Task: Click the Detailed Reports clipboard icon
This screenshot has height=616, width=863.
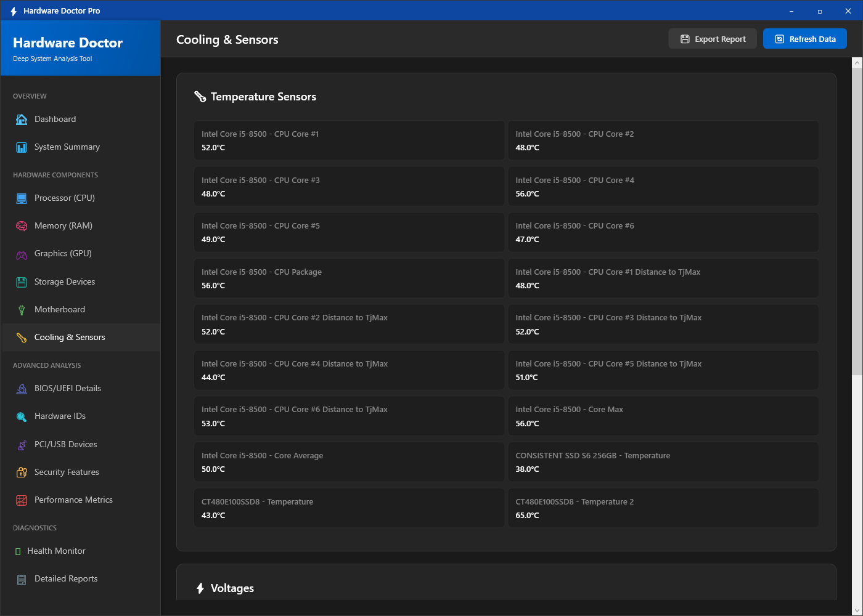Action: point(22,579)
